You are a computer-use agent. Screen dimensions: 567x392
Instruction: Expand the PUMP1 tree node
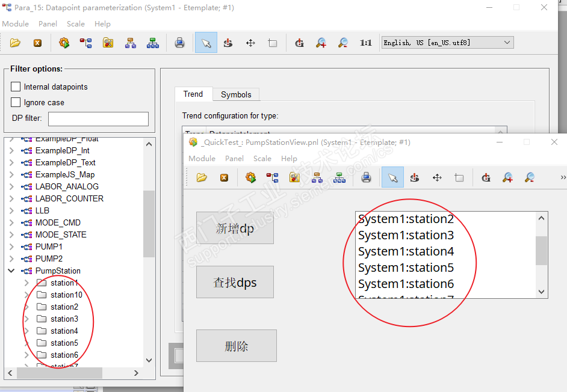coord(11,247)
